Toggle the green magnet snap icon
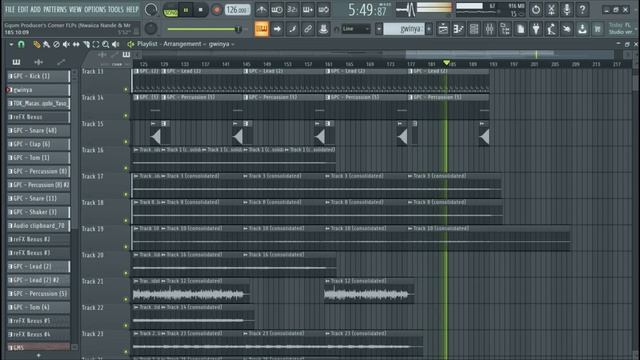The height and width of the screenshot is (360, 640). 21,44
